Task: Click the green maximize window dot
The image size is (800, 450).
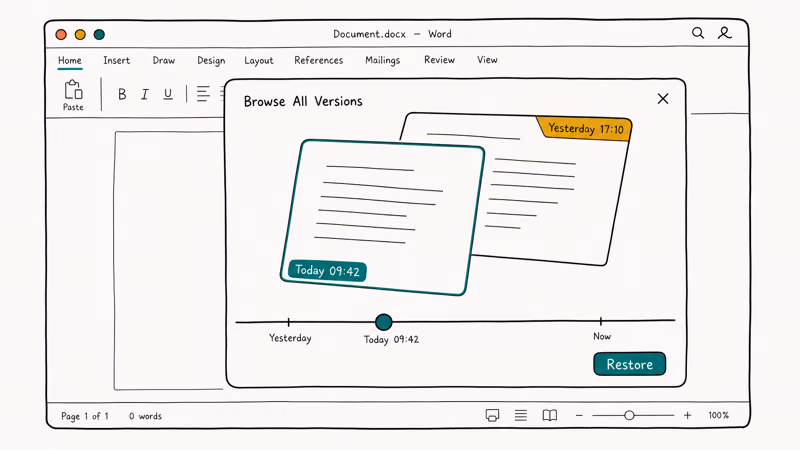Action: (99, 34)
